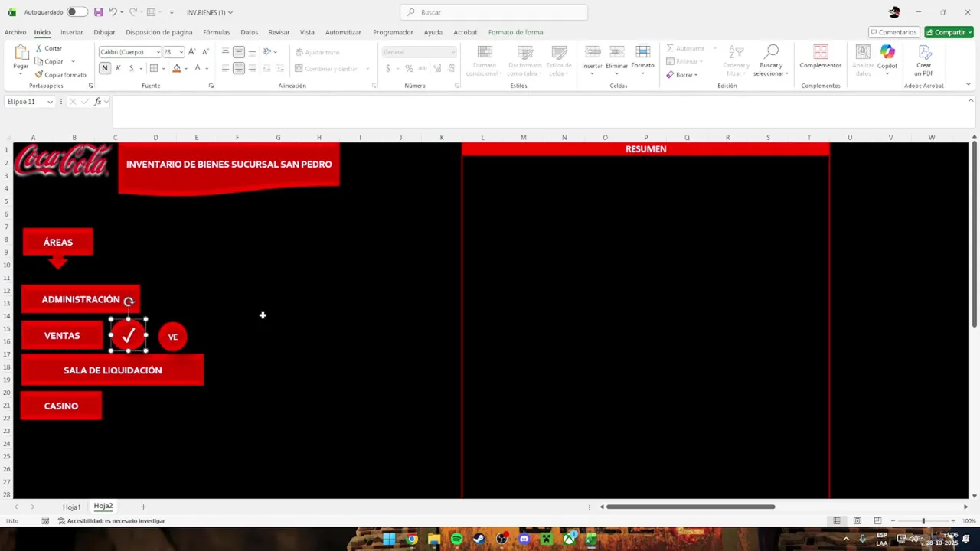Screen dimensions: 980x551
Task: Click the Comentarios button
Action: (893, 32)
